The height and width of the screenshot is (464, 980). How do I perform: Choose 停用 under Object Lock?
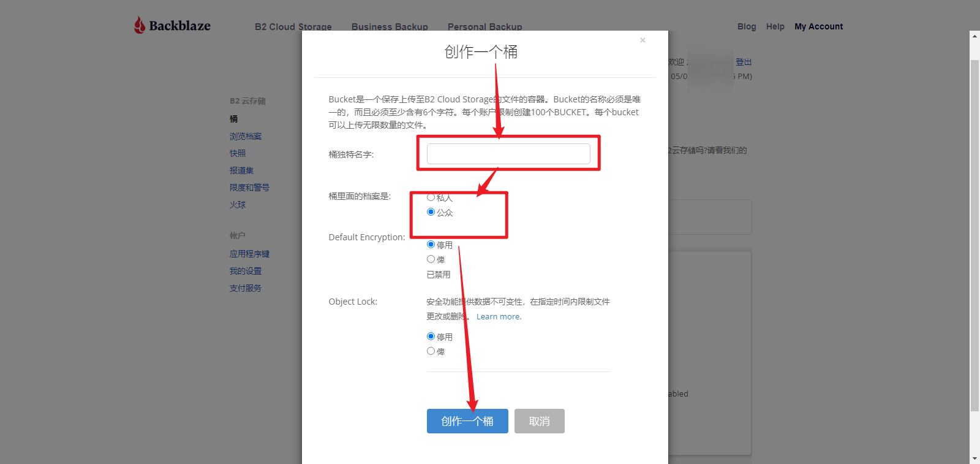[x=431, y=337]
